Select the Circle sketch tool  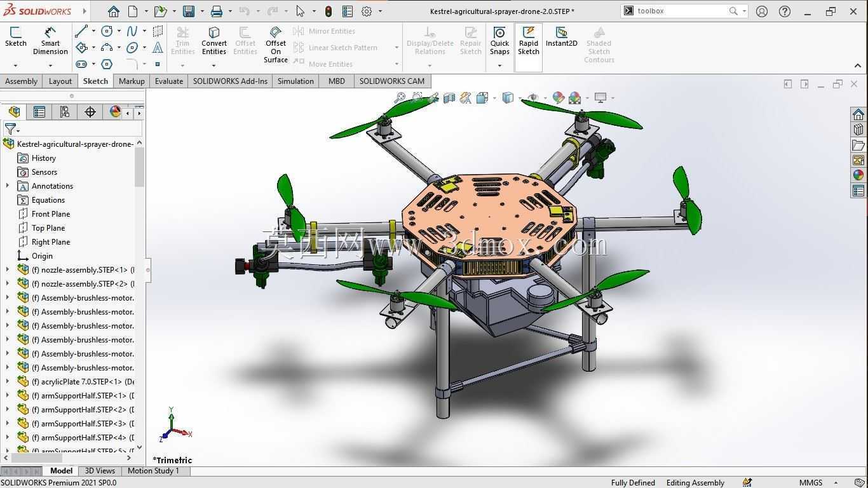[107, 31]
